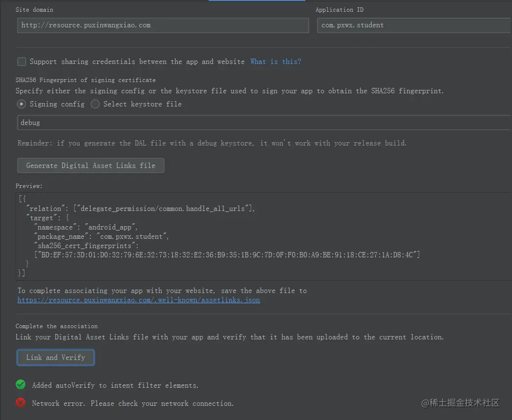Select the Signing config radio button
The image size is (512, 420).
21,104
